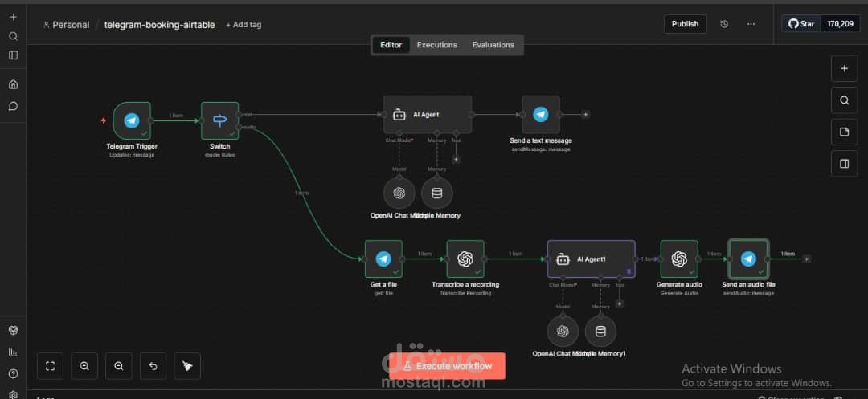This screenshot has width=868, height=399.
Task: Switch to the Evaluations tab
Action: point(493,45)
